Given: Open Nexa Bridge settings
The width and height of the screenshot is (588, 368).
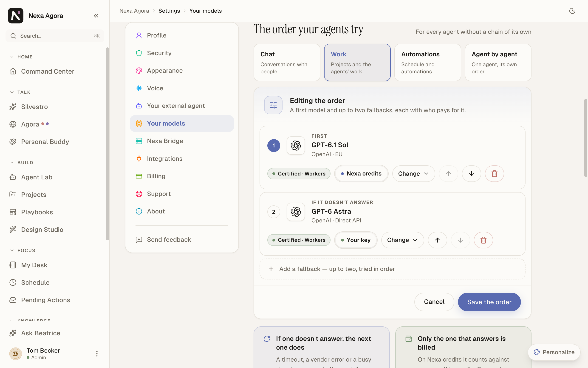Looking at the screenshot, I should [182, 141].
